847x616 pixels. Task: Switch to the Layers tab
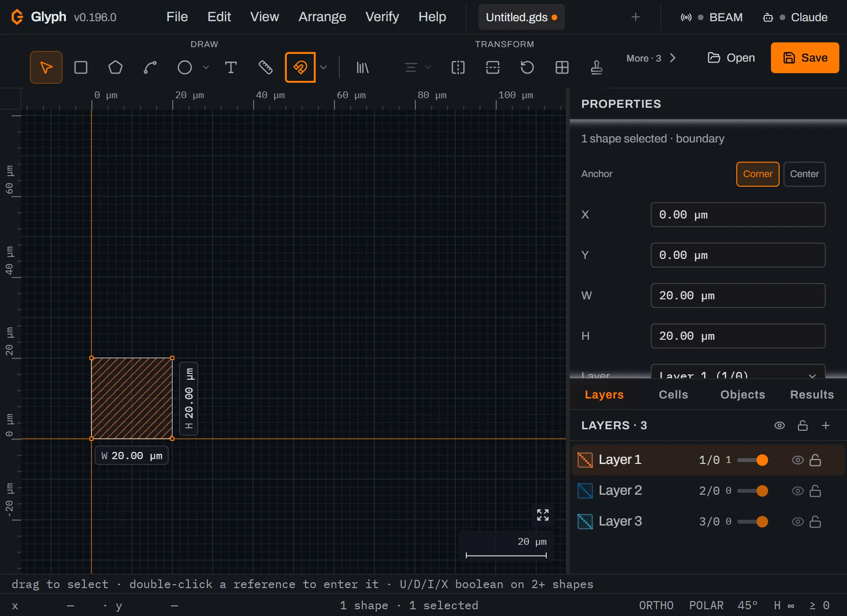pyautogui.click(x=604, y=395)
